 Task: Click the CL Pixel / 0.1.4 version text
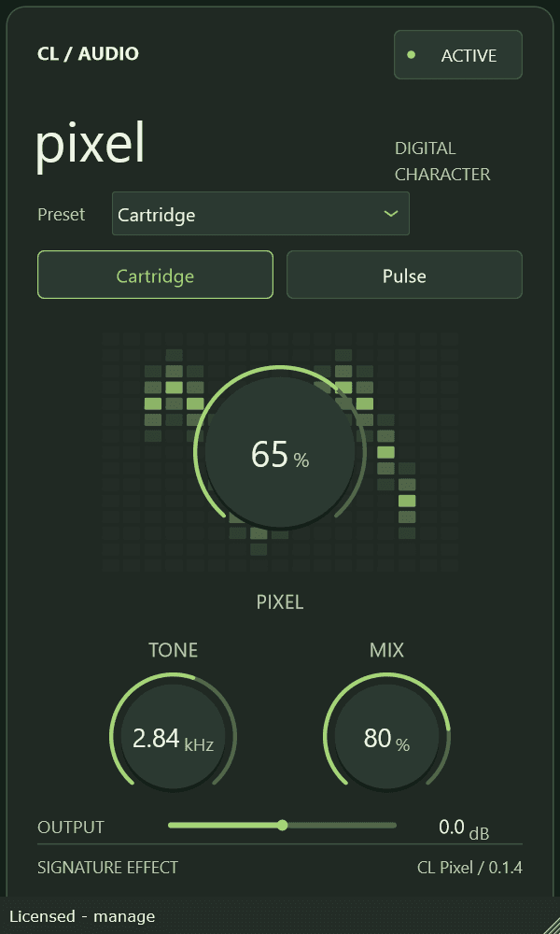point(469,868)
